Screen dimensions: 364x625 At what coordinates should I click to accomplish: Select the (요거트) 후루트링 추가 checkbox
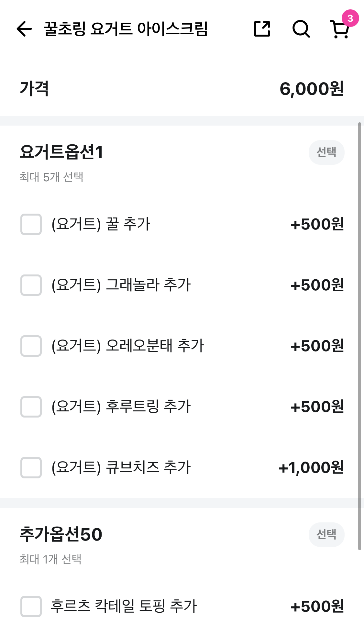(x=31, y=407)
